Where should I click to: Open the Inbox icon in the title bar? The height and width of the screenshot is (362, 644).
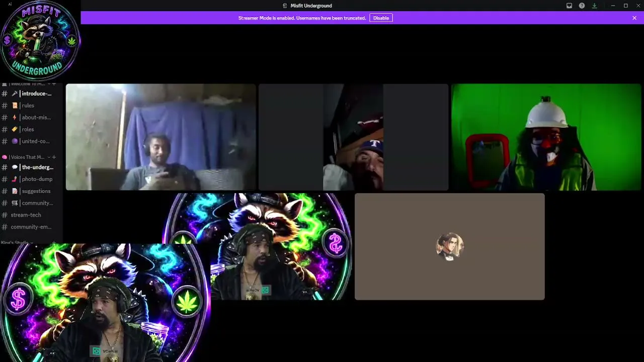569,6
